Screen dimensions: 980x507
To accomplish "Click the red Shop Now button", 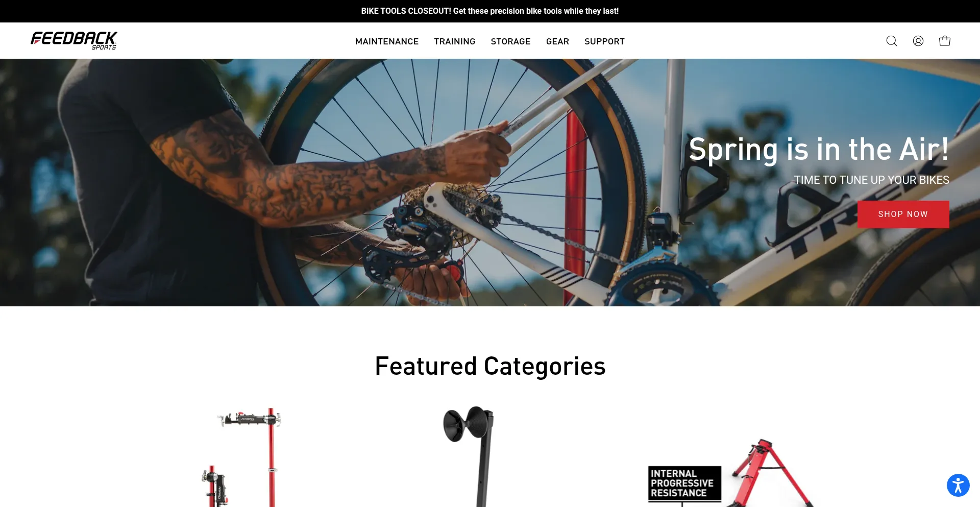I will pos(903,214).
